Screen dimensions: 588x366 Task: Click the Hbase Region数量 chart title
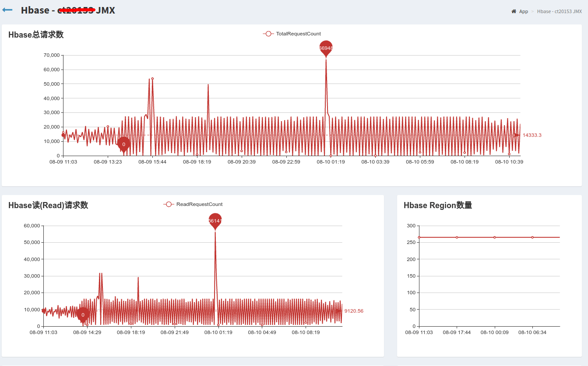click(x=438, y=205)
